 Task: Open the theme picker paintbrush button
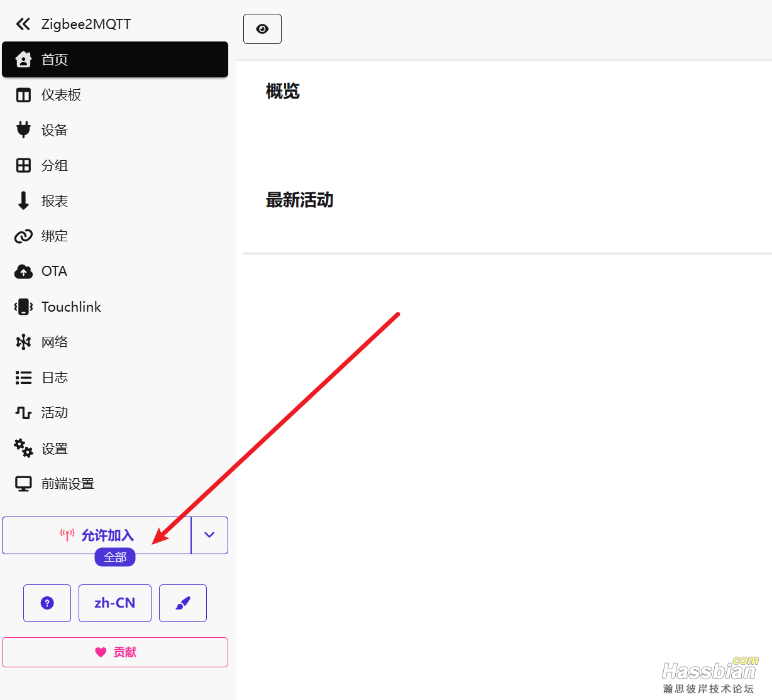pos(183,603)
